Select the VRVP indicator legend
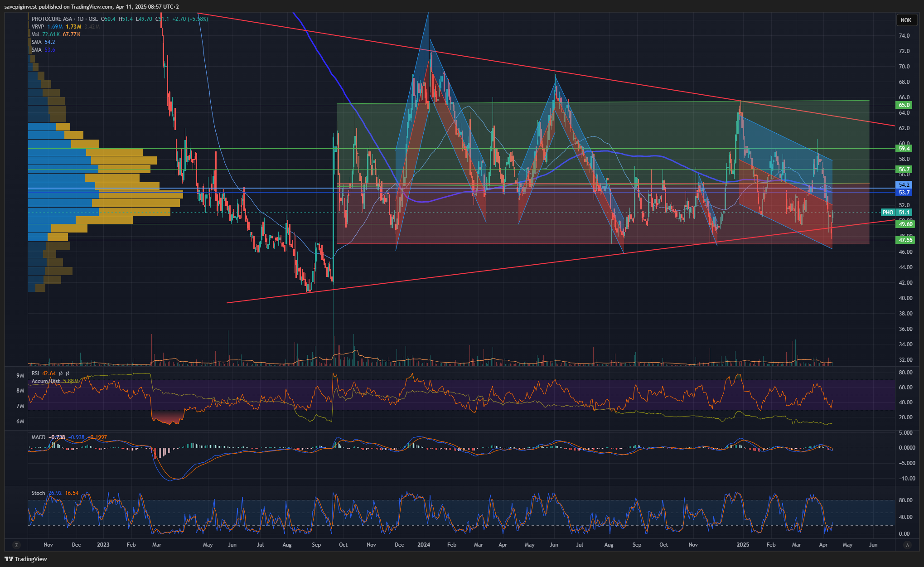924x567 pixels. point(38,27)
